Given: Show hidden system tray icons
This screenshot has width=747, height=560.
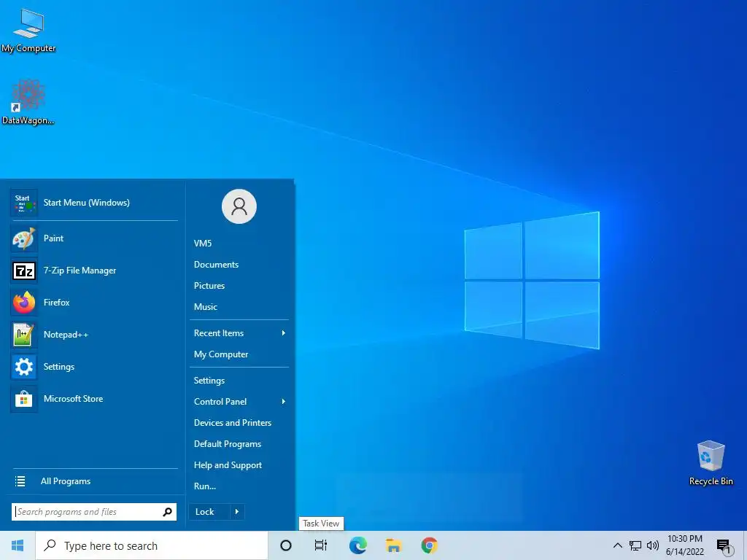Looking at the screenshot, I should click(x=617, y=545).
